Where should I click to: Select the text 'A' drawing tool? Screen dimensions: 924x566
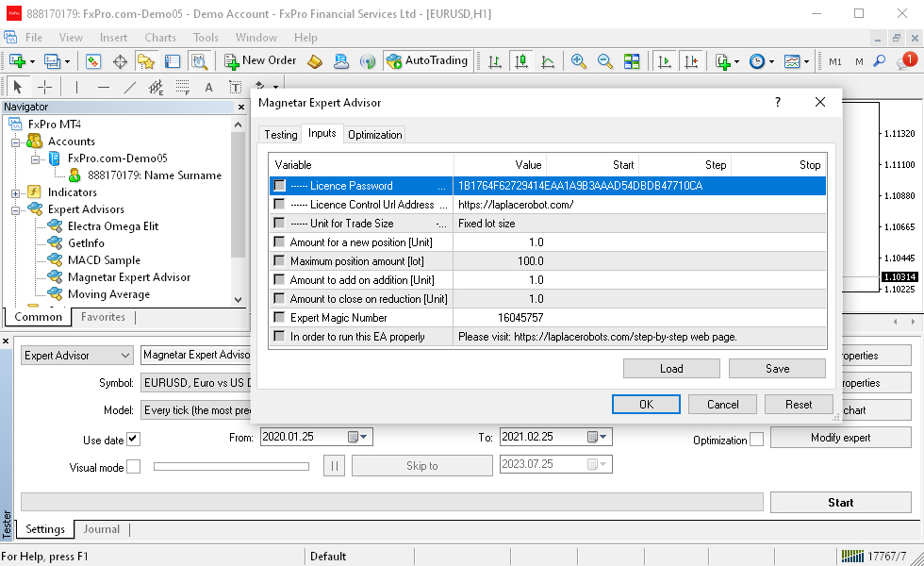[x=208, y=87]
